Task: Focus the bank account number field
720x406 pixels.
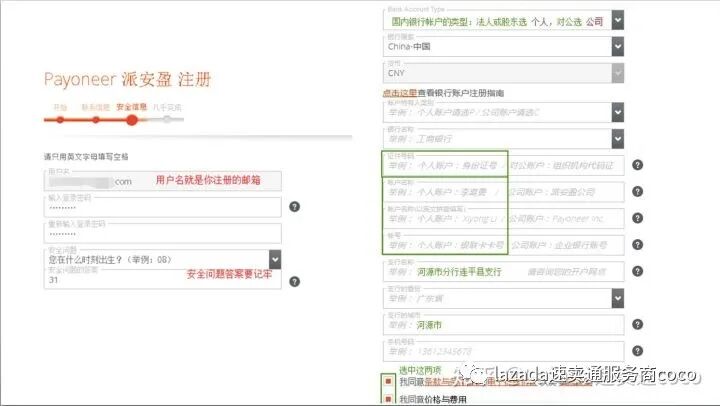Action: point(503,245)
